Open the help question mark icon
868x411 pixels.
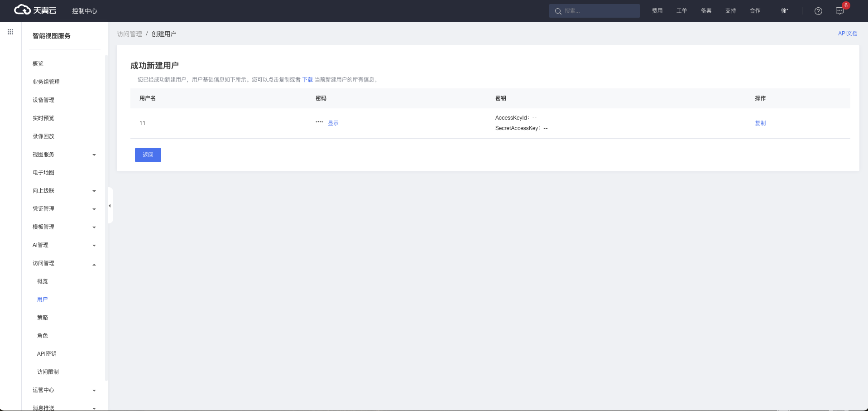tap(818, 11)
